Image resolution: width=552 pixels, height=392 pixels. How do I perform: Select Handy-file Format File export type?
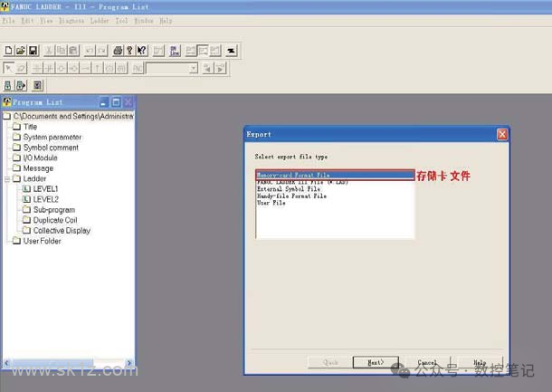coord(335,196)
